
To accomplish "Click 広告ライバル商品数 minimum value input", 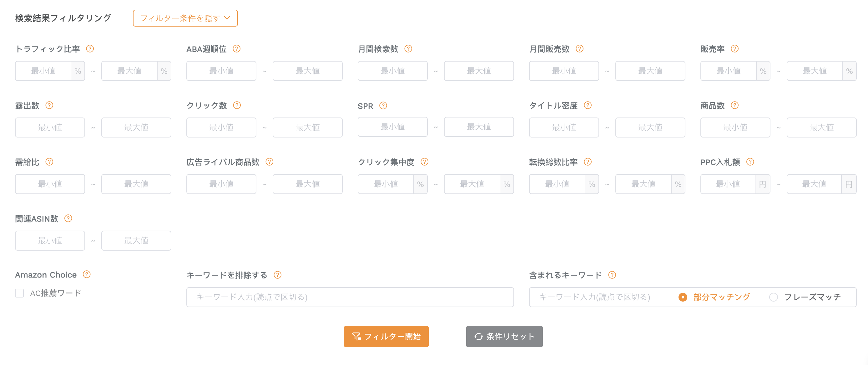I will (221, 184).
